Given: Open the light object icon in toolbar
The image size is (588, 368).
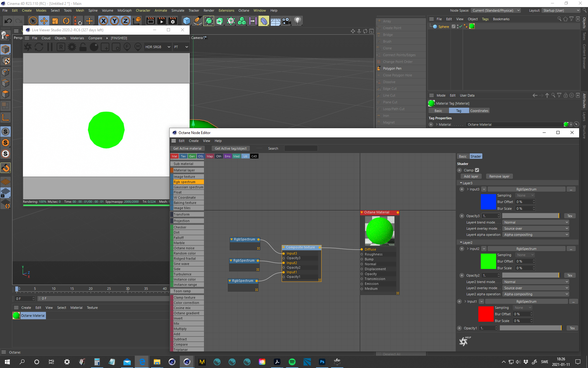Looking at the screenshot, I should [297, 21].
